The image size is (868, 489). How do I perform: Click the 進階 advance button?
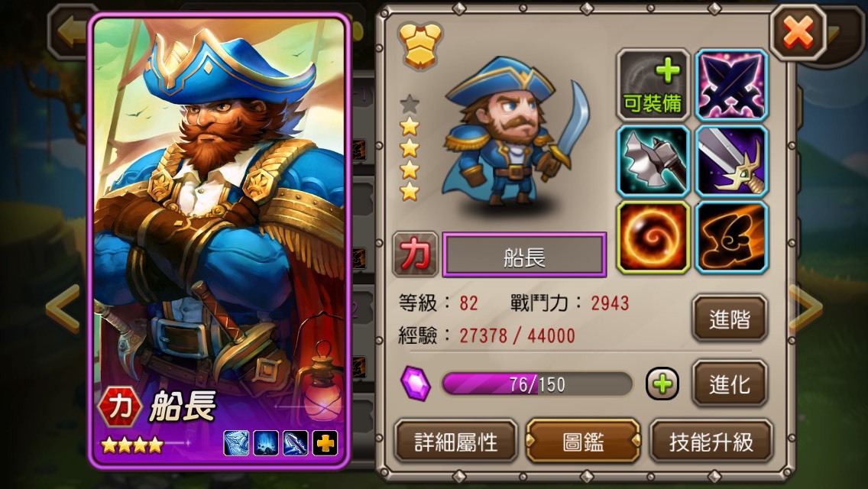click(x=730, y=319)
